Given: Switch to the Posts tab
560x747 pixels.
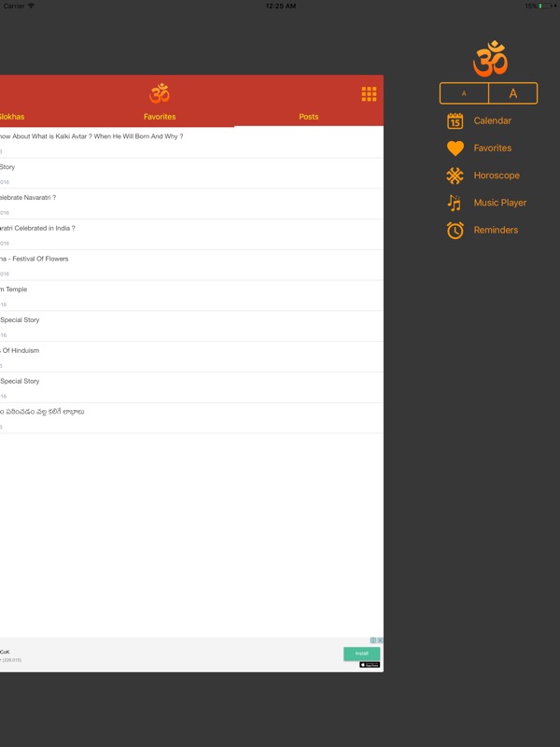Looking at the screenshot, I should point(309,117).
